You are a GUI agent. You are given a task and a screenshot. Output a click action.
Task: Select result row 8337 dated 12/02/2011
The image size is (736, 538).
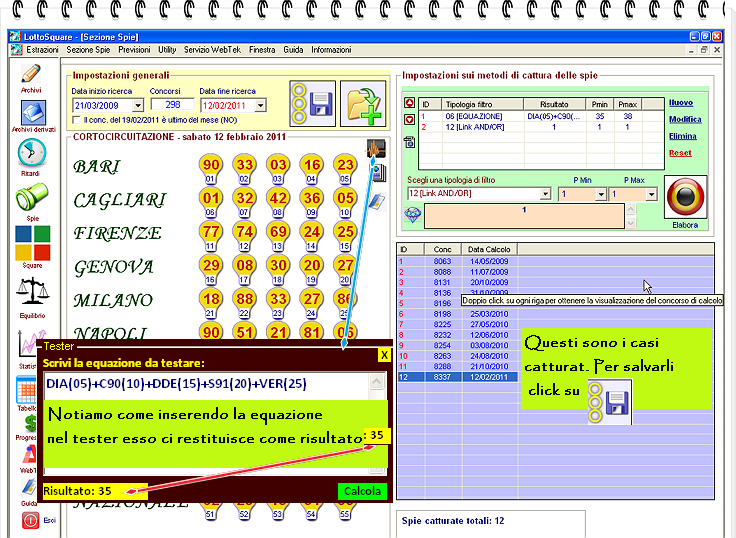(x=555, y=377)
